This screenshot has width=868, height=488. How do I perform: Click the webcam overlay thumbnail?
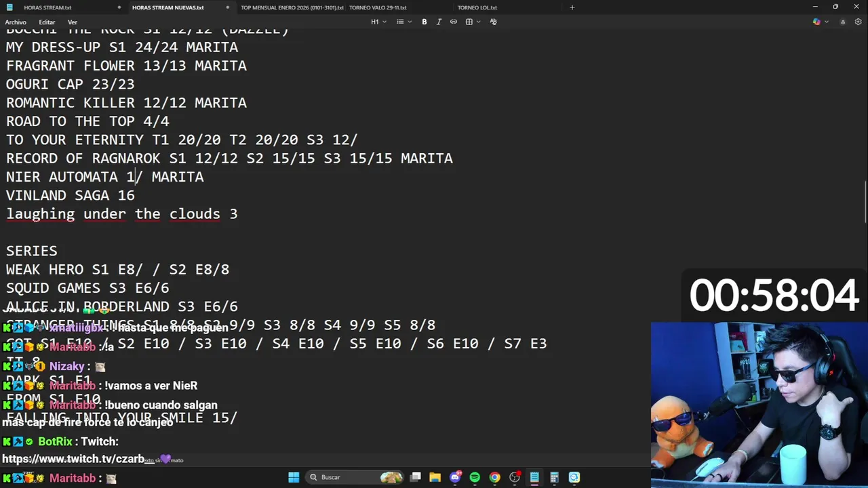[759, 405]
